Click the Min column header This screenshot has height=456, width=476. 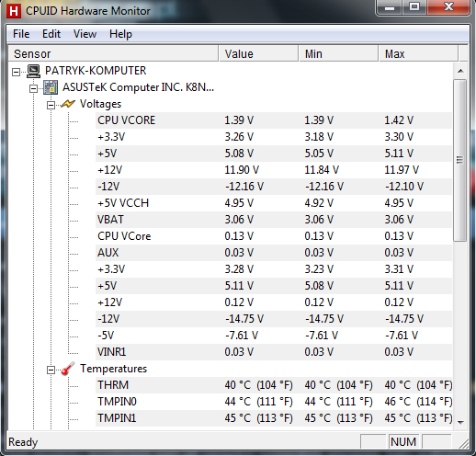pos(338,54)
